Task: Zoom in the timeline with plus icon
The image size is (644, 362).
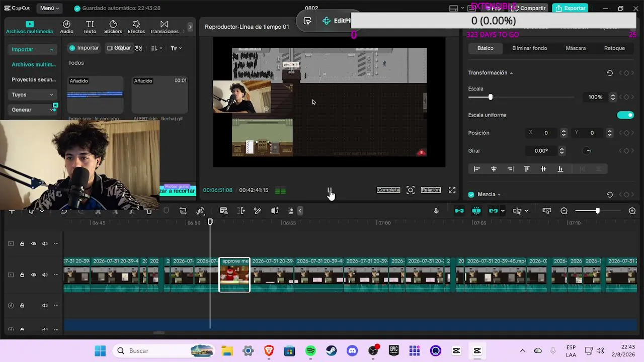Action: (x=632, y=211)
